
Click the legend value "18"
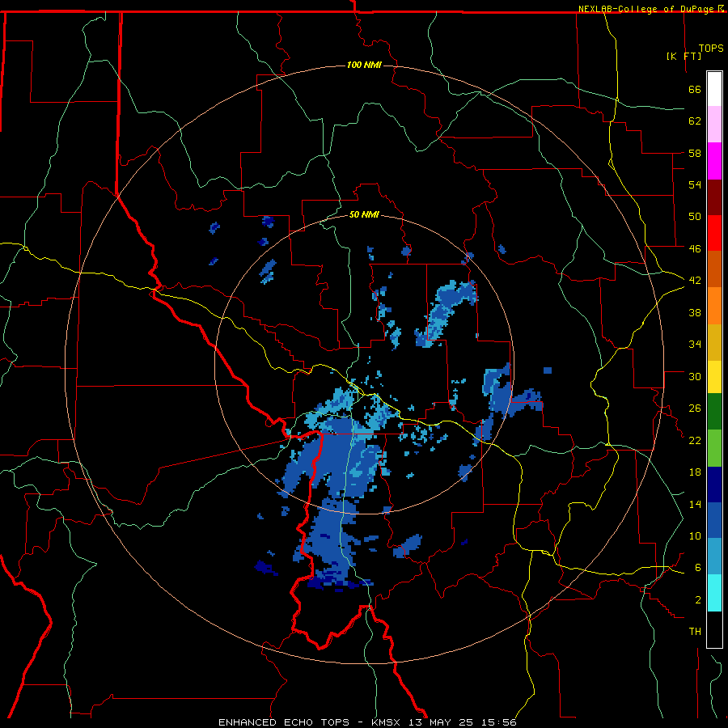tap(695, 472)
